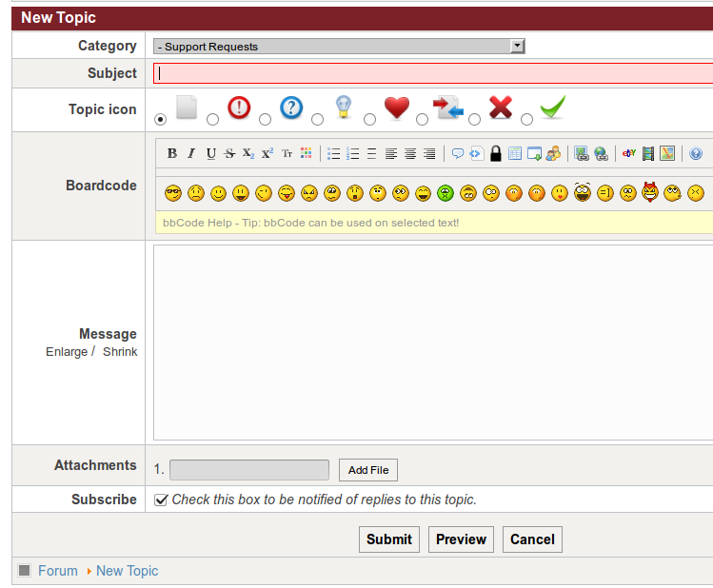The width and height of the screenshot is (713, 588).
Task: Insert a list item
Action: [x=371, y=153]
